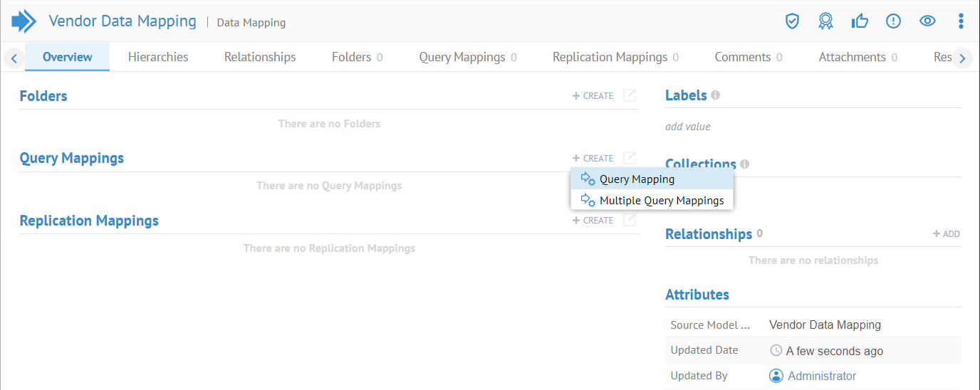
Task: Click the info icon next to Labels
Action: 715,95
